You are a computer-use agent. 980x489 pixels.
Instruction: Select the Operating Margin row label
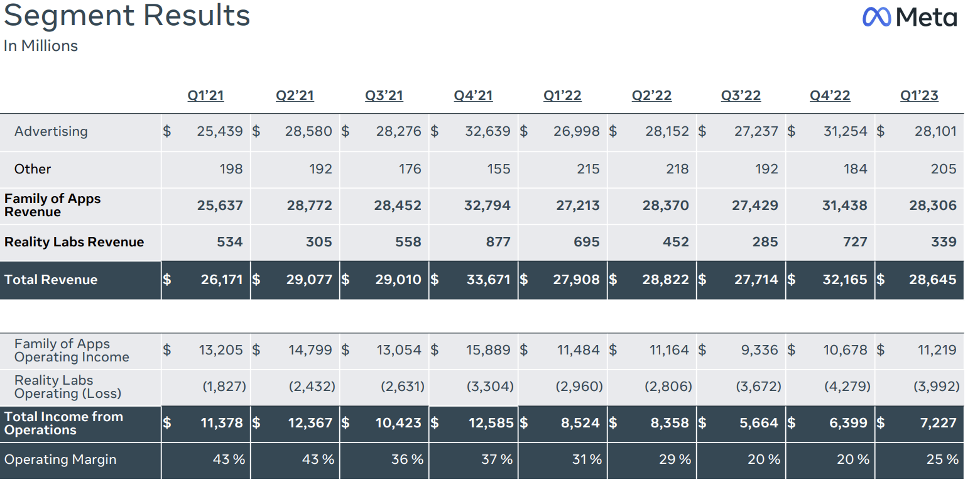coord(60,459)
